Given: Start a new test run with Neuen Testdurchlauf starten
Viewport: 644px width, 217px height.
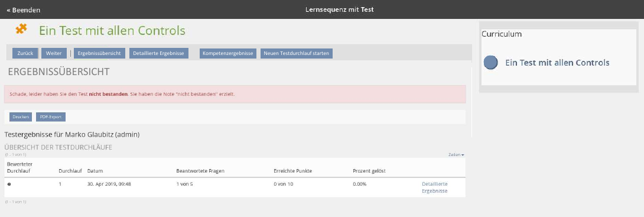Looking at the screenshot, I should pyautogui.click(x=297, y=53).
